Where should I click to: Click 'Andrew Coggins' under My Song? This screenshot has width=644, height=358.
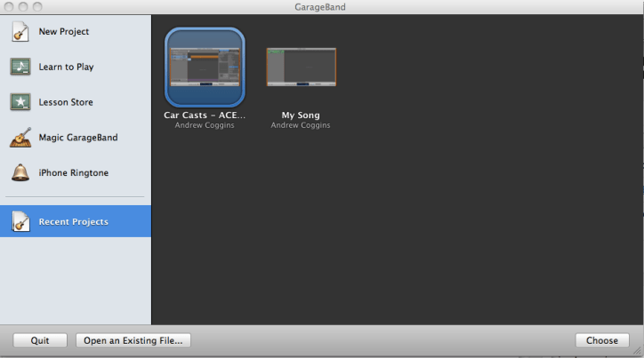(301, 125)
